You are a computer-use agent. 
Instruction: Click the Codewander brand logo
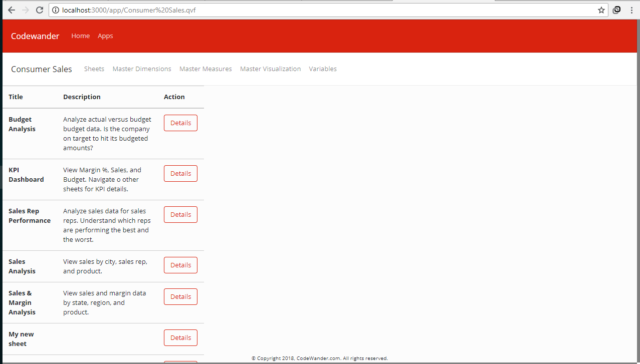coord(35,36)
